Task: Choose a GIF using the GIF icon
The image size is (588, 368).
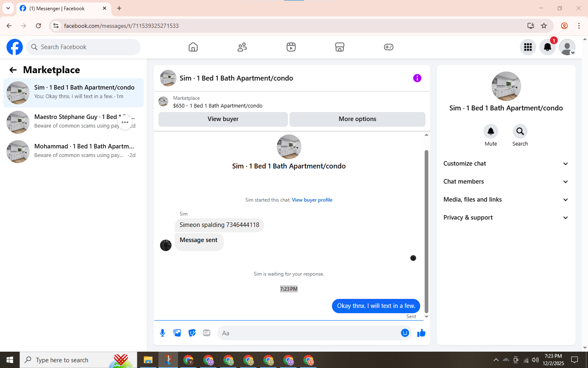Action: click(207, 333)
